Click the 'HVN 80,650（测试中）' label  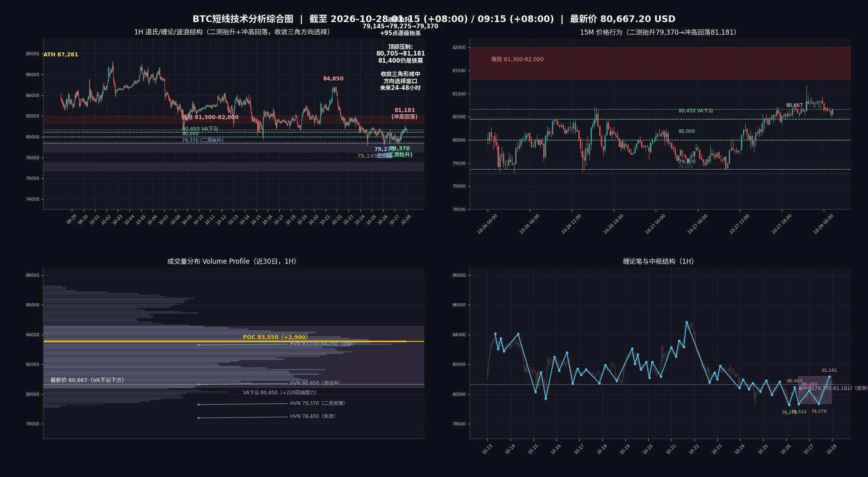[x=315, y=383]
